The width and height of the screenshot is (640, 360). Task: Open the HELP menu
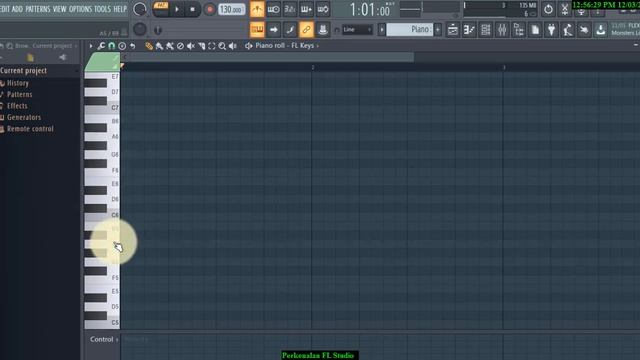tap(120, 9)
